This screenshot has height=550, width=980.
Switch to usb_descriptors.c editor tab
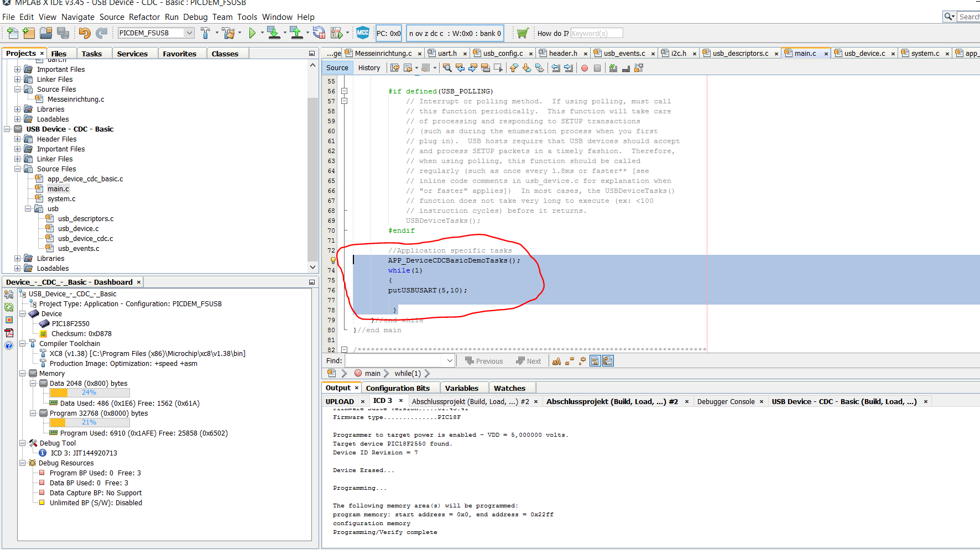(x=740, y=54)
